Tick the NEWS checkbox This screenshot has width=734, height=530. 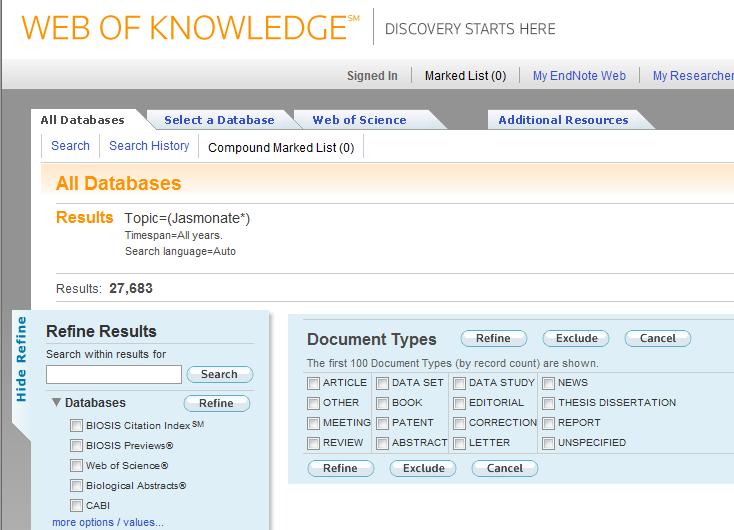pyautogui.click(x=548, y=383)
